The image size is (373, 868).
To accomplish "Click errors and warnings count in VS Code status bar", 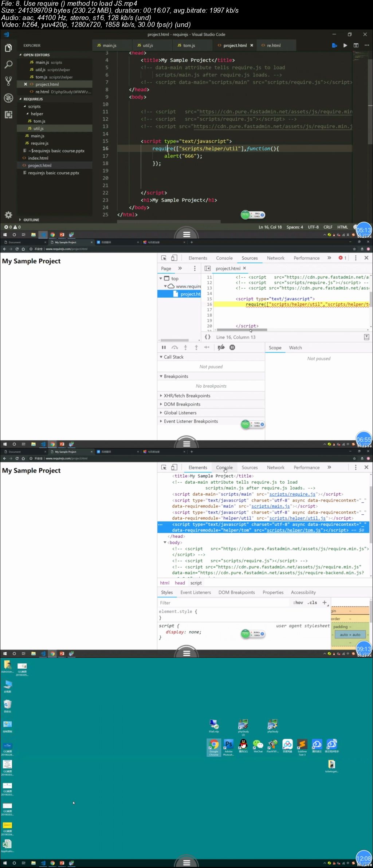I will [x=12, y=227].
